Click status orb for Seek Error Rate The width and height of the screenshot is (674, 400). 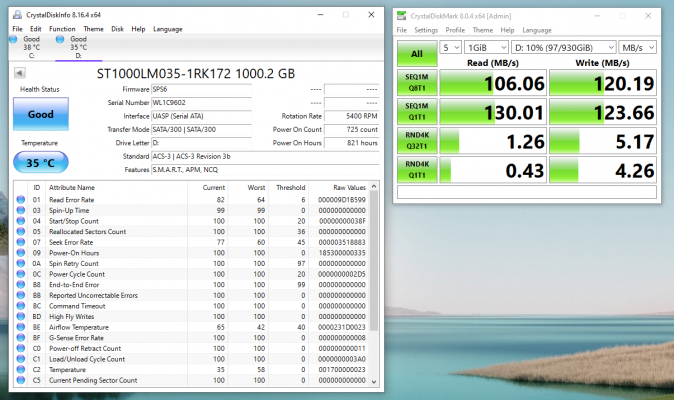click(x=20, y=242)
